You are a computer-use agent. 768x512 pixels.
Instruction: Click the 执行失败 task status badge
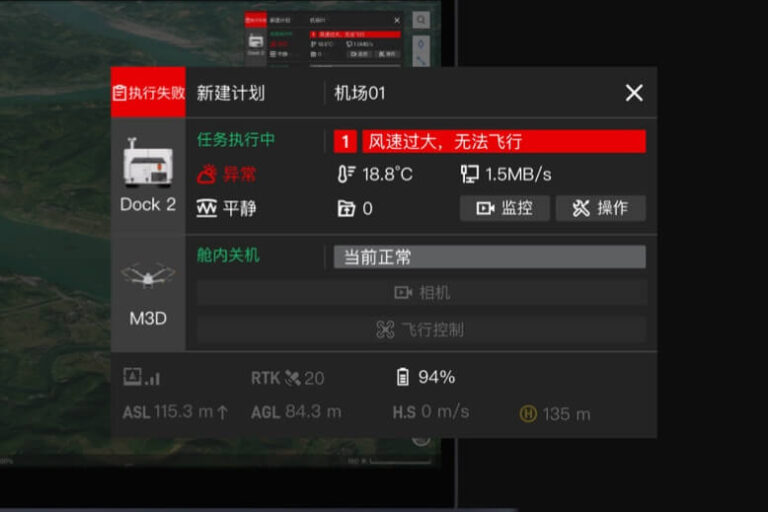pos(148,92)
